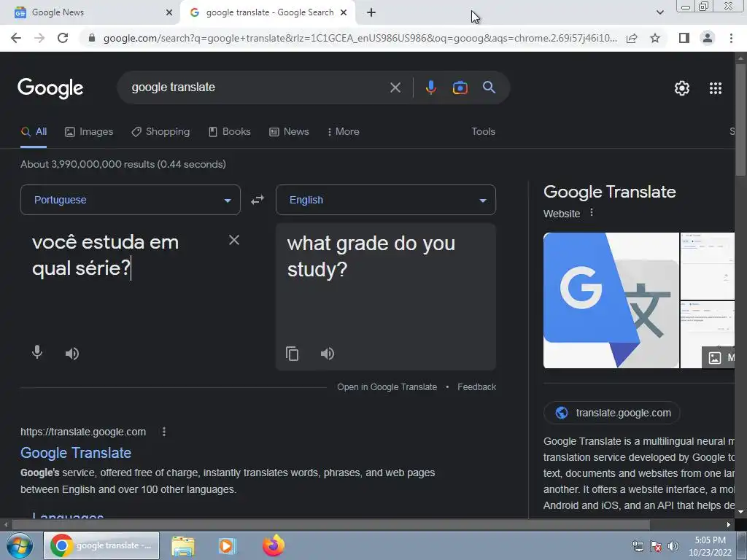Screen dimensions: 747x560
Task: Translate by voice using the source microphone
Action: [37, 352]
